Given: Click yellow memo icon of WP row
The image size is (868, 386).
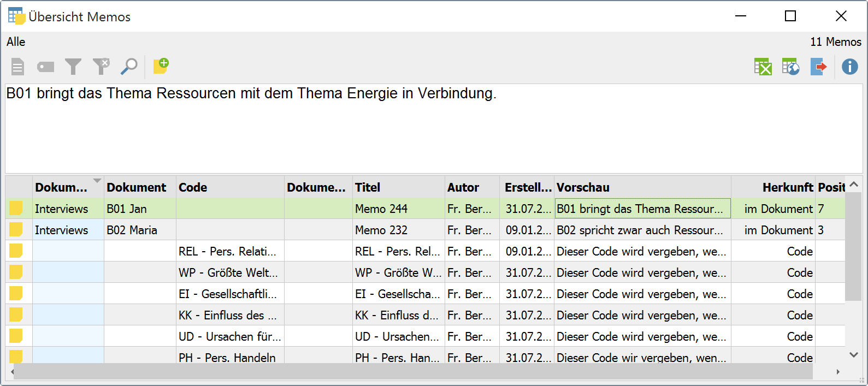Looking at the screenshot, I should coord(16,272).
